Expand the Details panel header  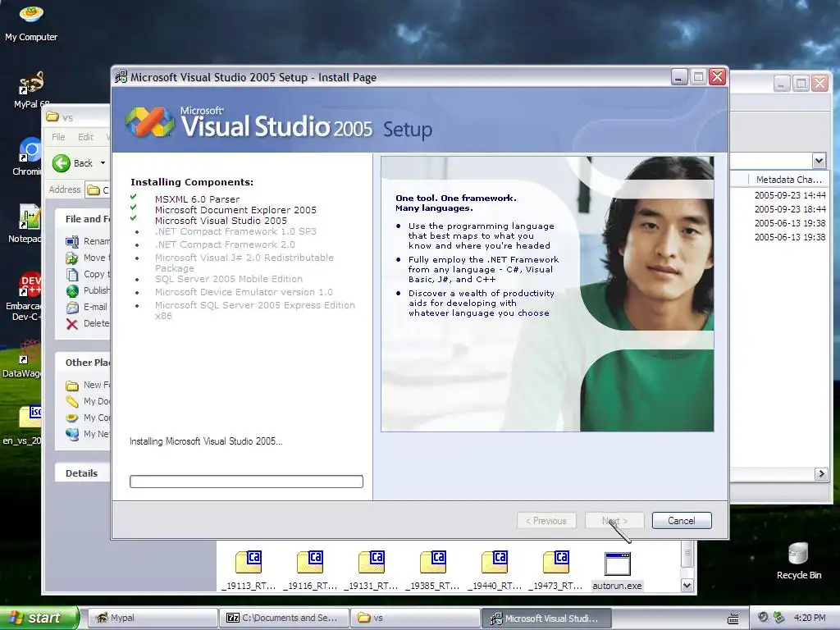point(83,473)
